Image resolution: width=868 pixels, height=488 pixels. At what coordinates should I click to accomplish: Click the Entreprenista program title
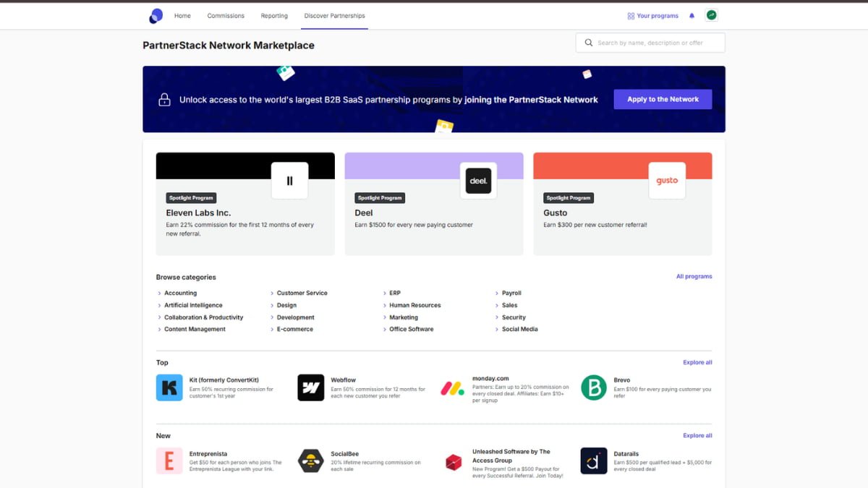[x=208, y=454]
